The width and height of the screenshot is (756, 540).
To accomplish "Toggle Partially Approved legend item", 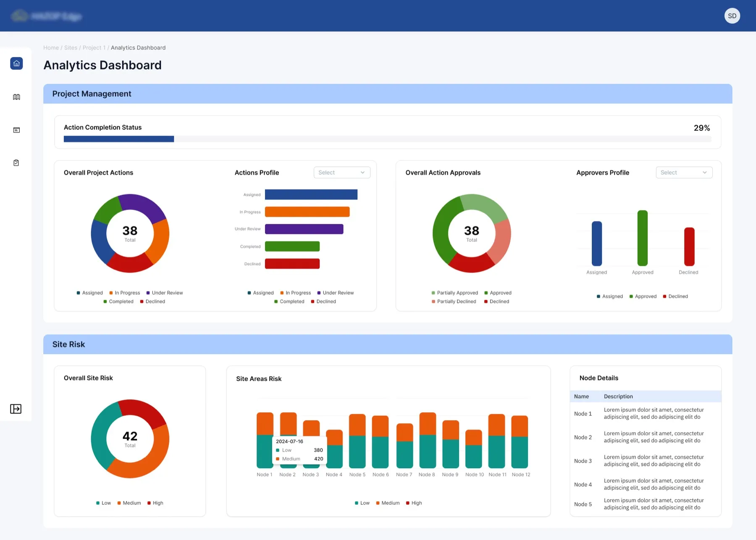I will 454,293.
